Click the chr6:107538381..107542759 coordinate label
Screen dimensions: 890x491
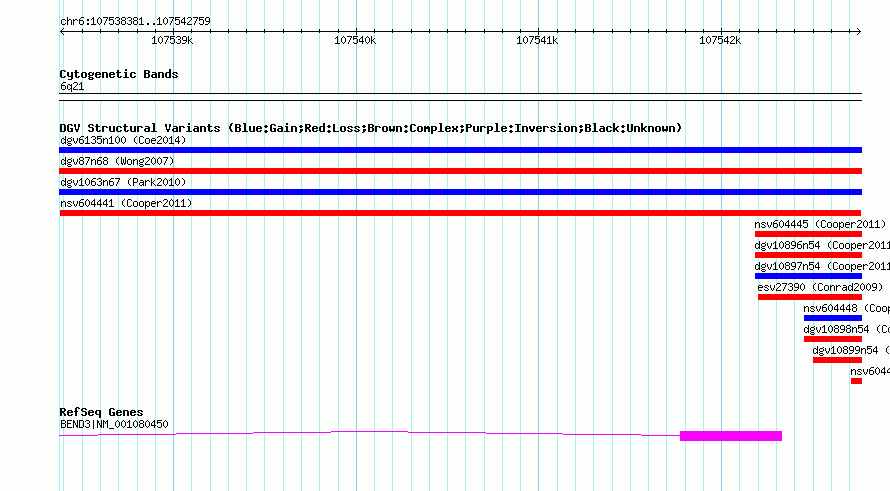(135, 21)
